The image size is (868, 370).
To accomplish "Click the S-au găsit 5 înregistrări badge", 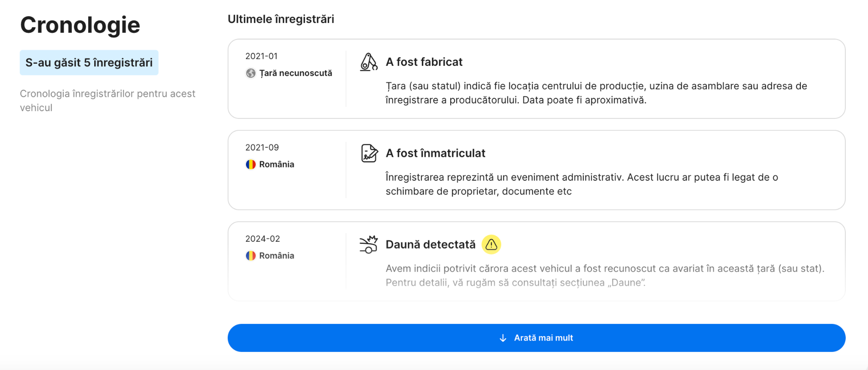I will tap(89, 63).
